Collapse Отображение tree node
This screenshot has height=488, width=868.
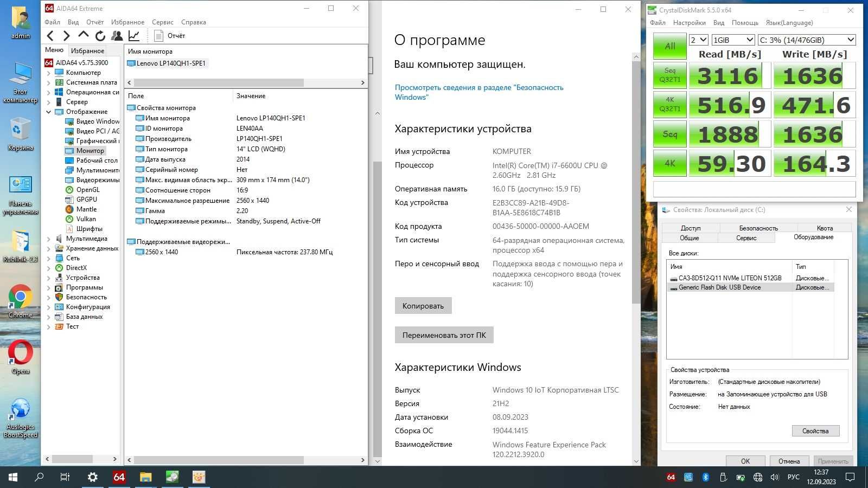pos(48,112)
